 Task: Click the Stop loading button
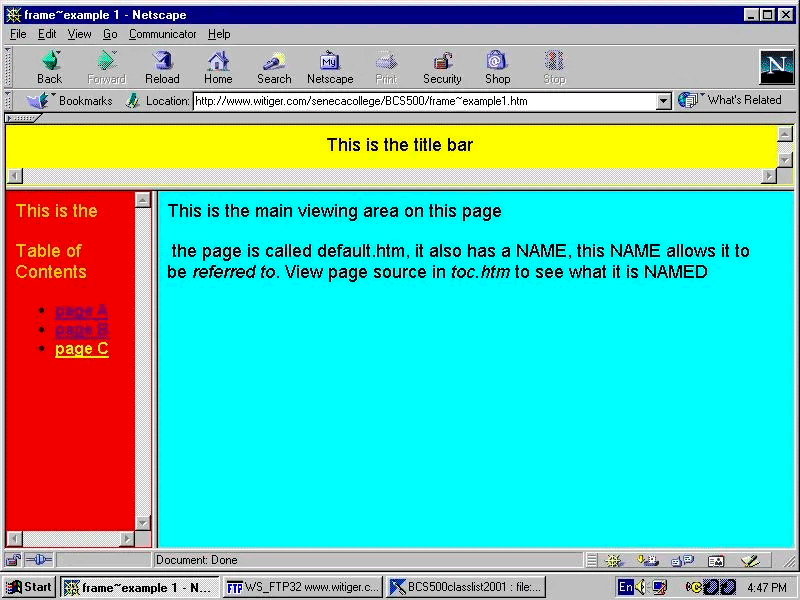pos(554,67)
